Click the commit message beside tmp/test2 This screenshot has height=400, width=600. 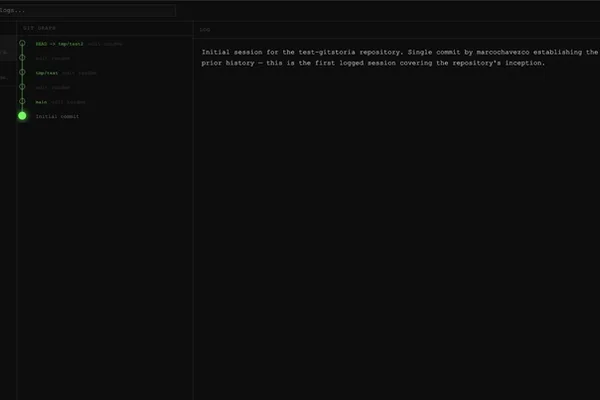click(105, 44)
